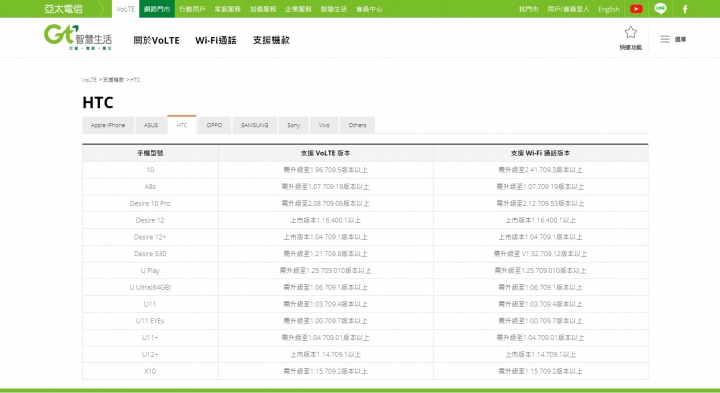720x393 pixels.
Task: Click the Wi-Fi version 1.00.709.7 cell
Action: pos(540,320)
